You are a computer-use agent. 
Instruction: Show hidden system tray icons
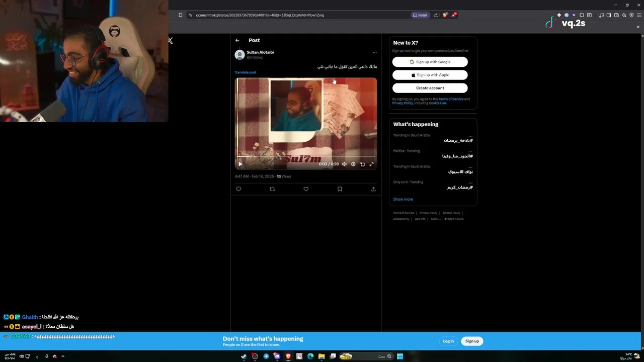63,356
